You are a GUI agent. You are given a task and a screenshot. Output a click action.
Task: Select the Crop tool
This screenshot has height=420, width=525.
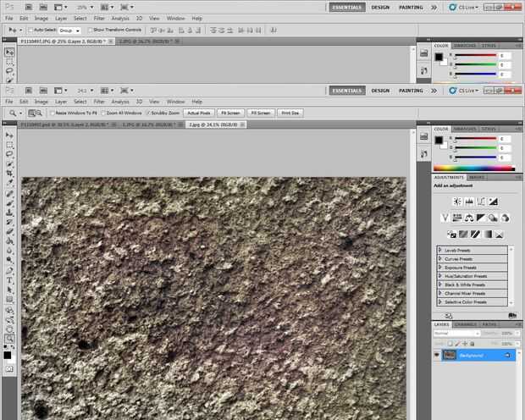pyautogui.click(x=9, y=172)
